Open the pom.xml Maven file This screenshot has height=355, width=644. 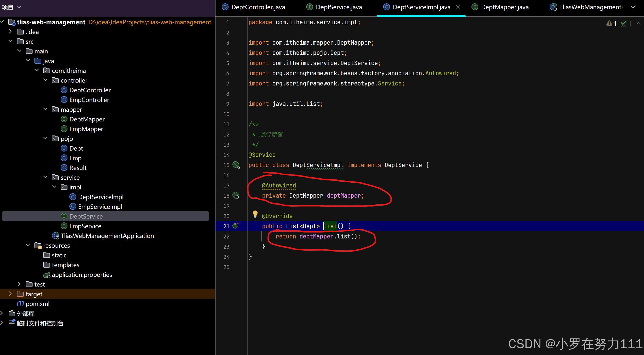click(x=38, y=304)
